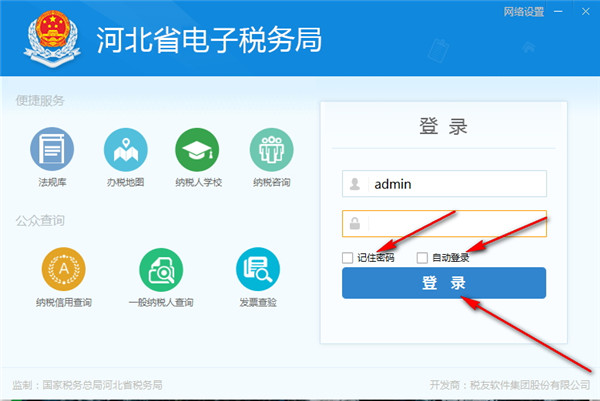Viewport: 600px width, 401px height.
Task: Click the 办税地图 text label
Action: (126, 182)
